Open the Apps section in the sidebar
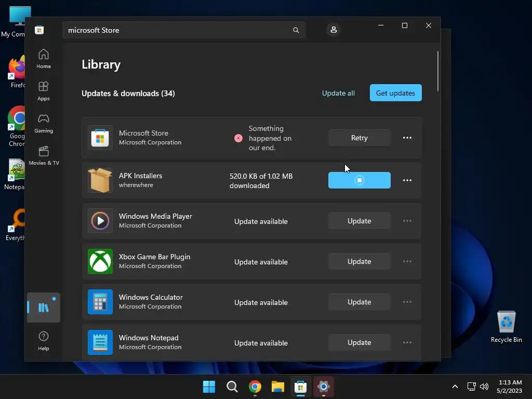The height and width of the screenshot is (399, 532). pyautogui.click(x=44, y=91)
